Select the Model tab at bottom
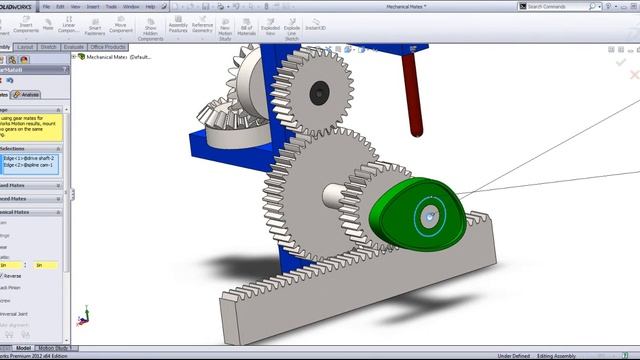 (23, 348)
